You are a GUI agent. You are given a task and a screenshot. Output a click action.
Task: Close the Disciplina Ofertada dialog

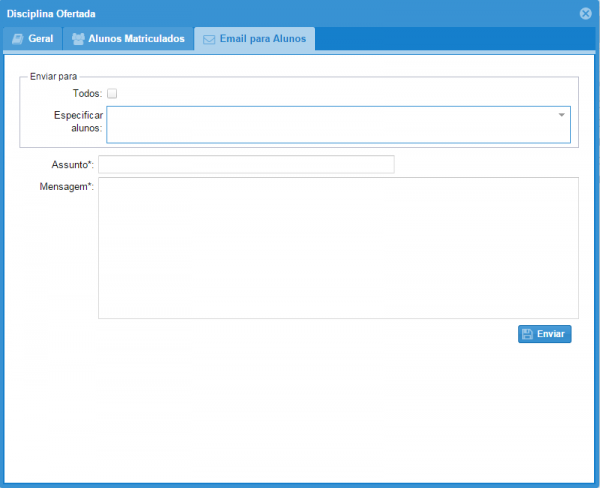click(x=586, y=13)
